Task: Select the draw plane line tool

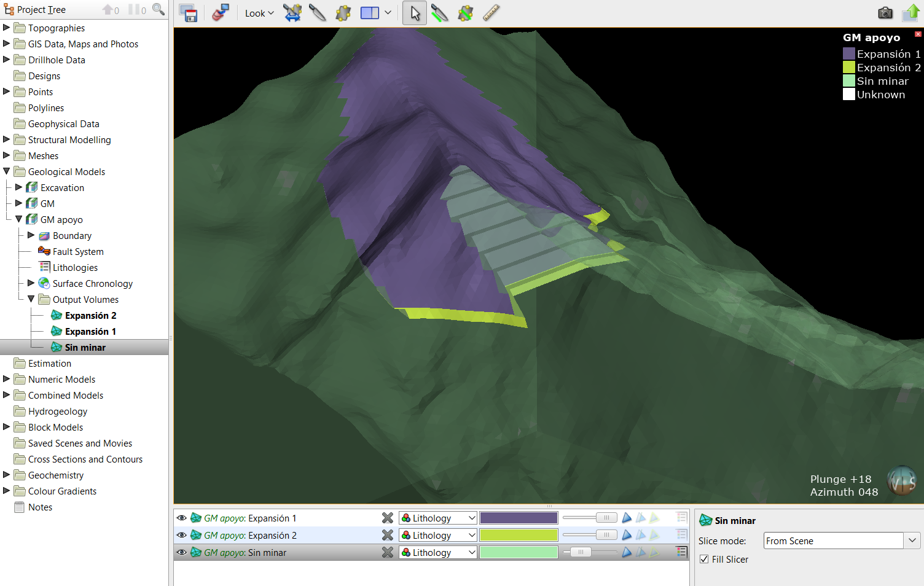Action: tap(465, 13)
